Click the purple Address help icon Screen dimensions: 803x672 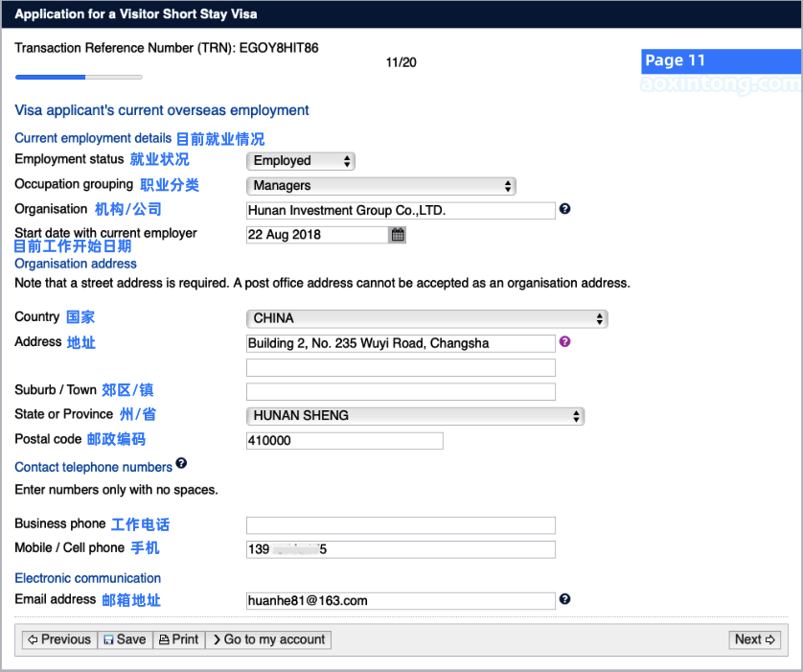tap(565, 341)
